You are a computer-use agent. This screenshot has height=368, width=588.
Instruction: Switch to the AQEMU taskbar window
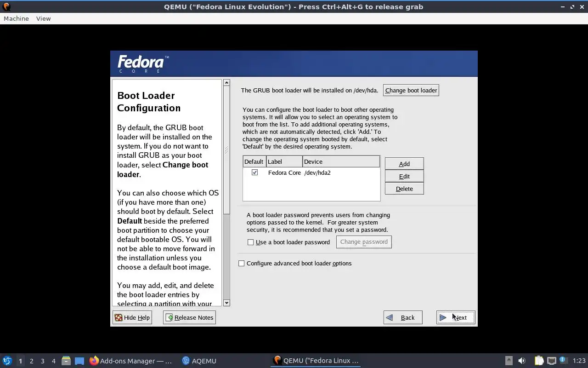(x=199, y=361)
